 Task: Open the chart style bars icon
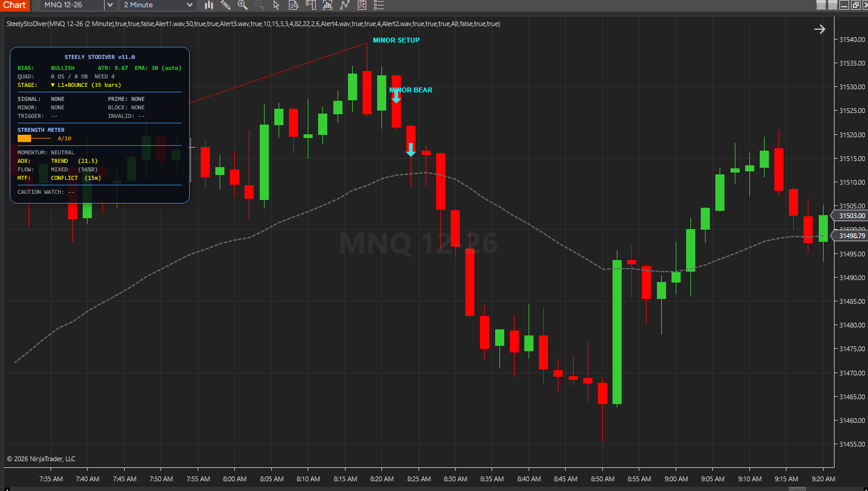coord(209,5)
